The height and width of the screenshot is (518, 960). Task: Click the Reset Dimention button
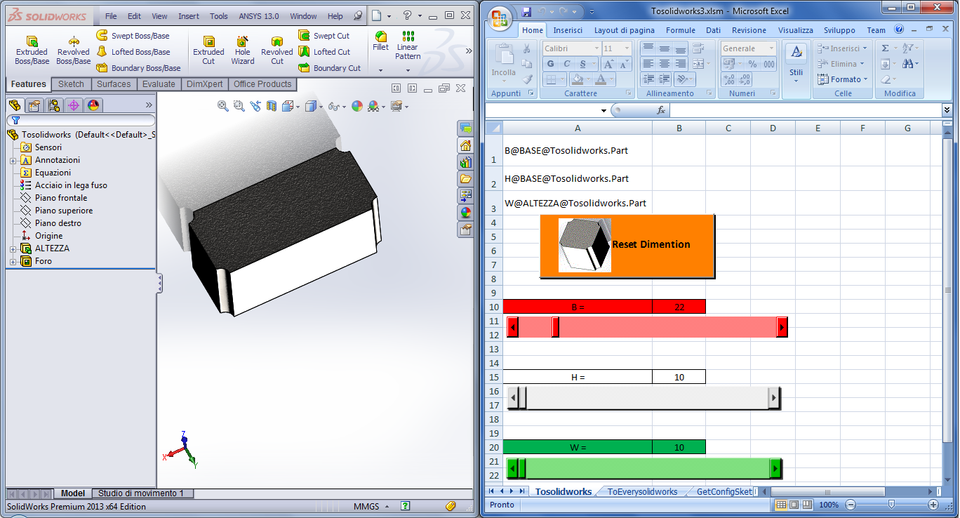coord(627,246)
